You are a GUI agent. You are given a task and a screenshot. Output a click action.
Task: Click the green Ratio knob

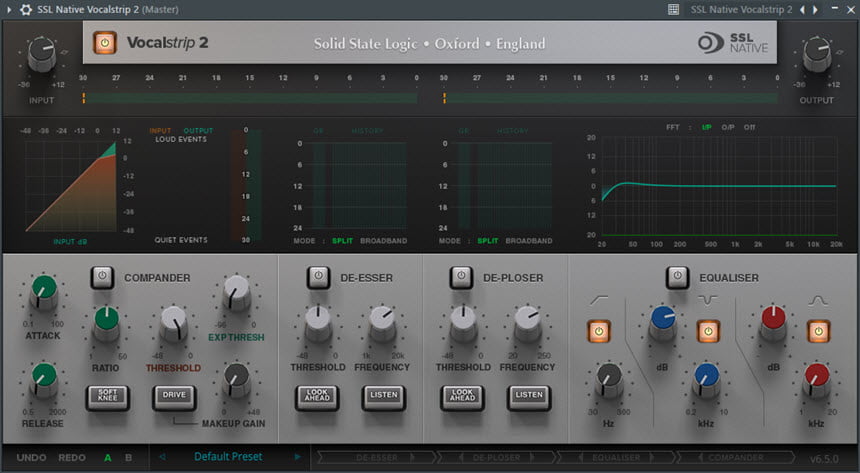click(x=106, y=324)
